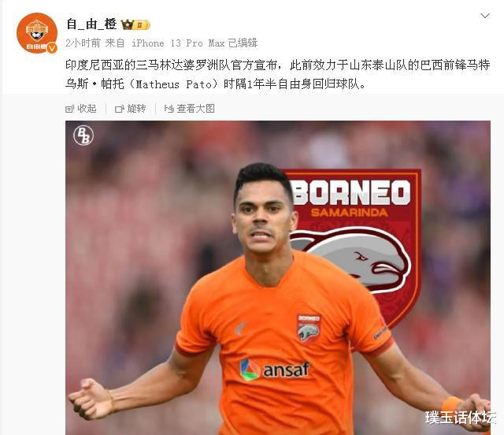Screen dimensions: 504x435
Task: Click the circular BB logo on photo
Action: click(83, 135)
